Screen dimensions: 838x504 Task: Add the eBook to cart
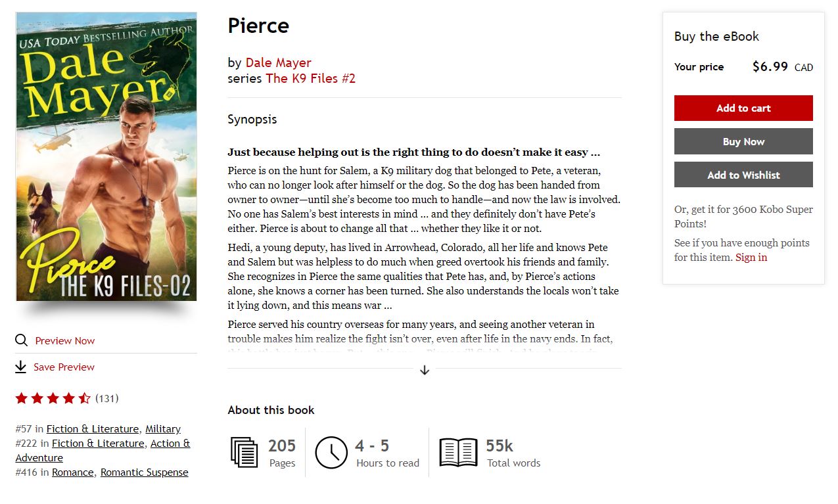pyautogui.click(x=743, y=108)
